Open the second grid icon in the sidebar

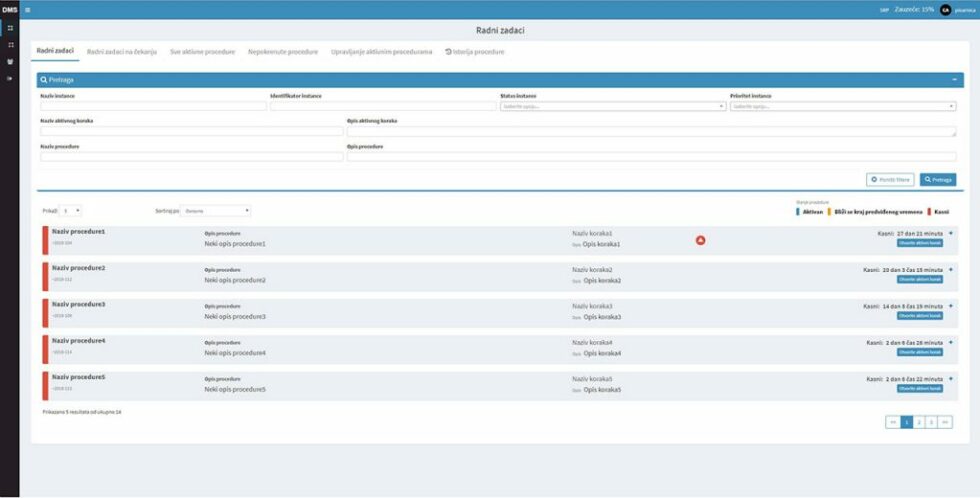point(10,45)
